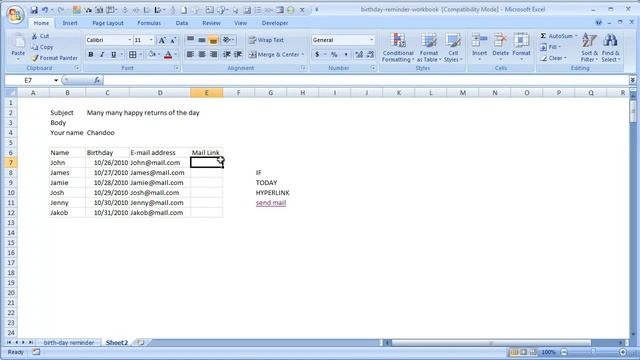Open the font size dropdown
This screenshot has height=360, width=640.
tap(151, 40)
